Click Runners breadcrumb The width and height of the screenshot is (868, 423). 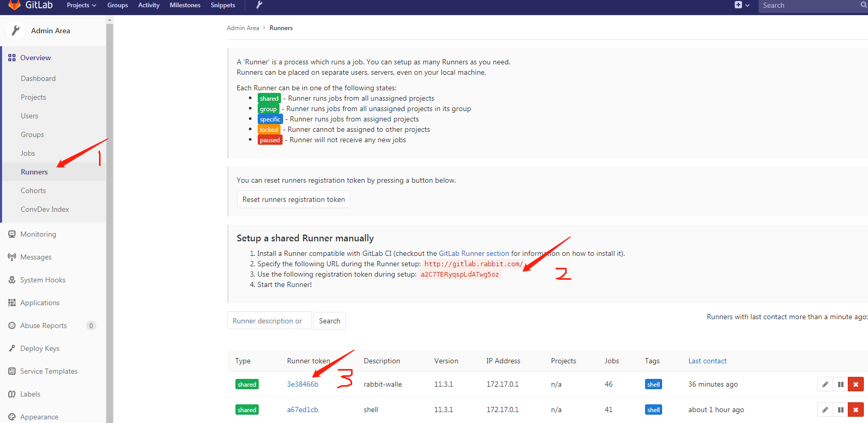[281, 28]
